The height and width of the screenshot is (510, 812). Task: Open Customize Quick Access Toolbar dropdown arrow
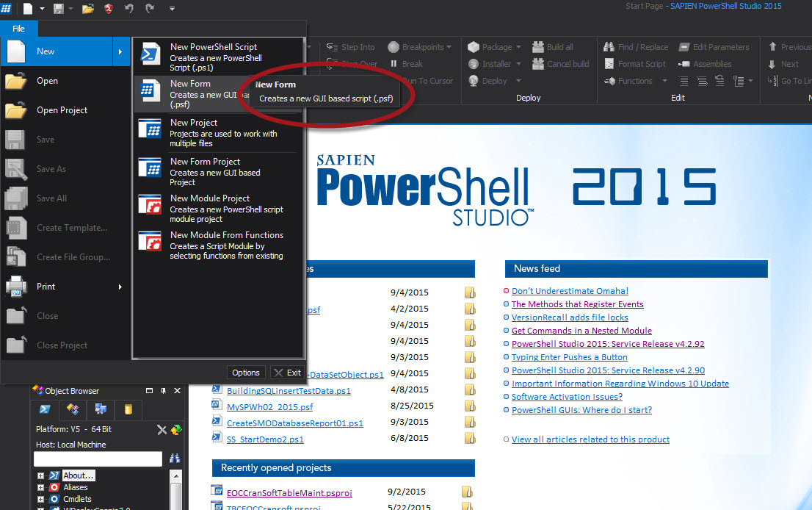[x=172, y=8]
